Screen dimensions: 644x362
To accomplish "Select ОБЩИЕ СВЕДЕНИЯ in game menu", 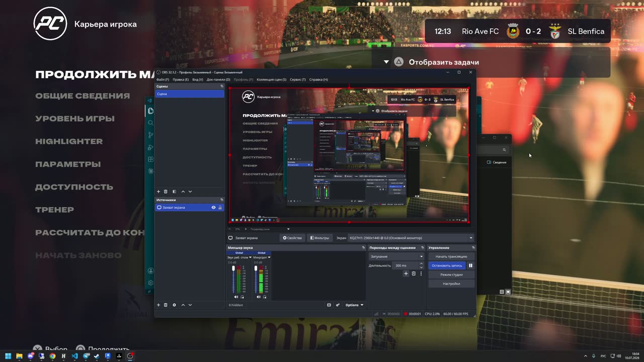I will (83, 96).
